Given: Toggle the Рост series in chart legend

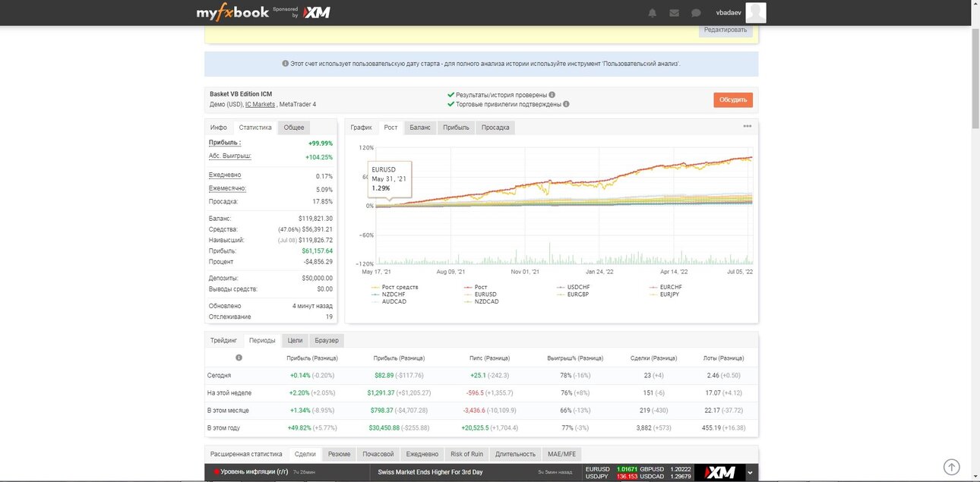Looking at the screenshot, I should tap(475, 287).
